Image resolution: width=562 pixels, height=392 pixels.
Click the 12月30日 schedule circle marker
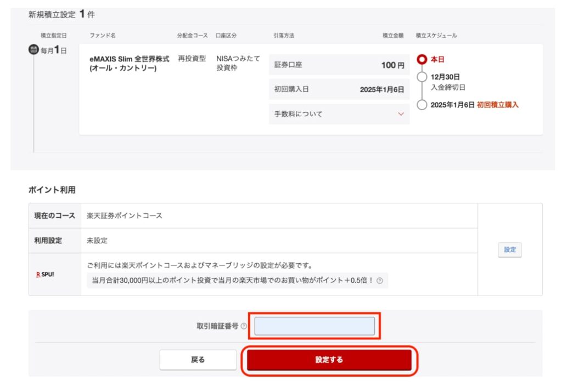(422, 77)
